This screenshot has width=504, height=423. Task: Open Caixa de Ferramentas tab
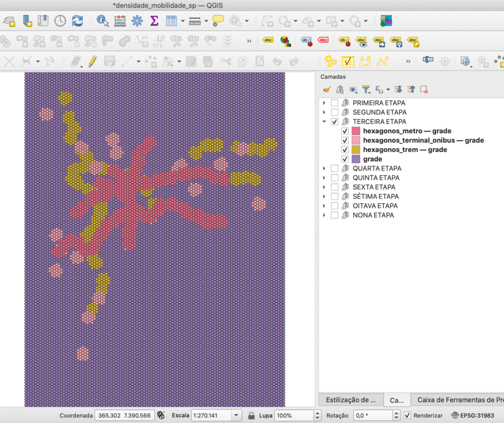(458, 400)
